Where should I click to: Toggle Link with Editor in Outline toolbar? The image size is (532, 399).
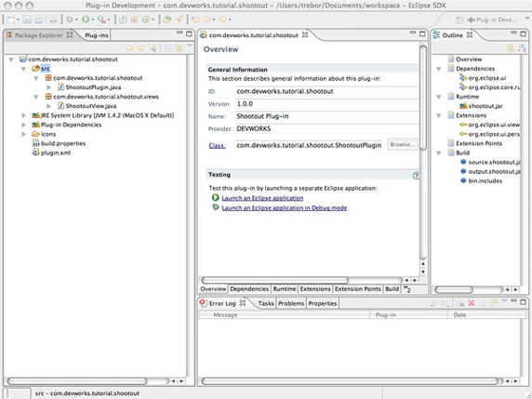coord(511,48)
